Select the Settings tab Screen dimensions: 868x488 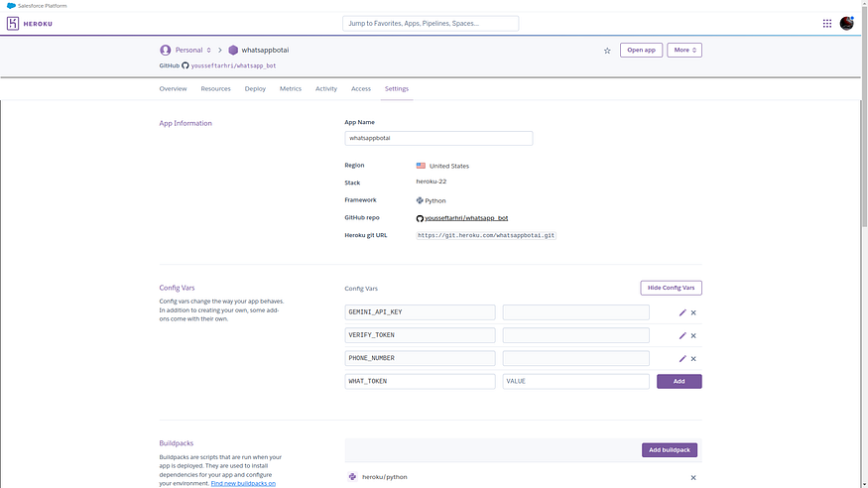[x=397, y=88]
